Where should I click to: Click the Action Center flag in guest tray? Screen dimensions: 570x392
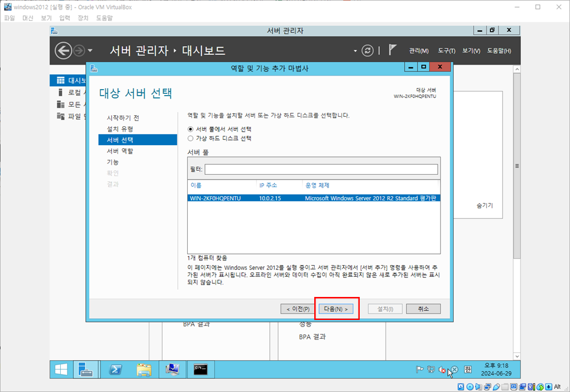(419, 370)
